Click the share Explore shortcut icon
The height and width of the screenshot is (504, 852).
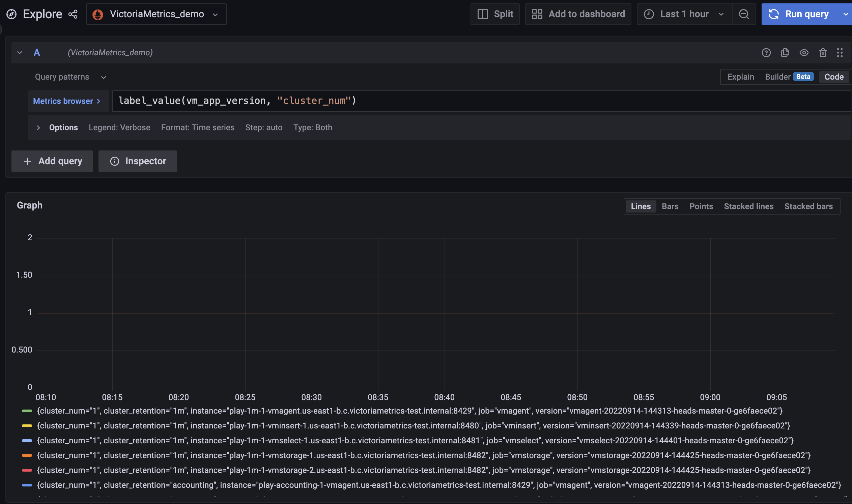(x=73, y=14)
